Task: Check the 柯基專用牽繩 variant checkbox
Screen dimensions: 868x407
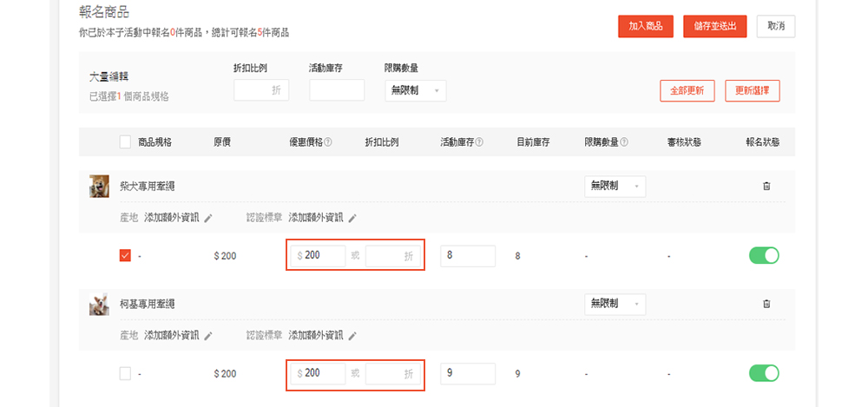Action: [x=125, y=373]
